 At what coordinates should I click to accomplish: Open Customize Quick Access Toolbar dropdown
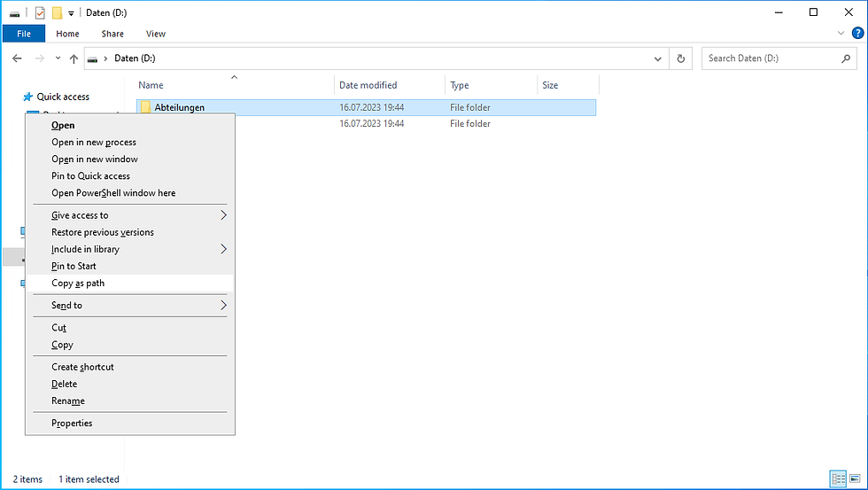click(71, 13)
